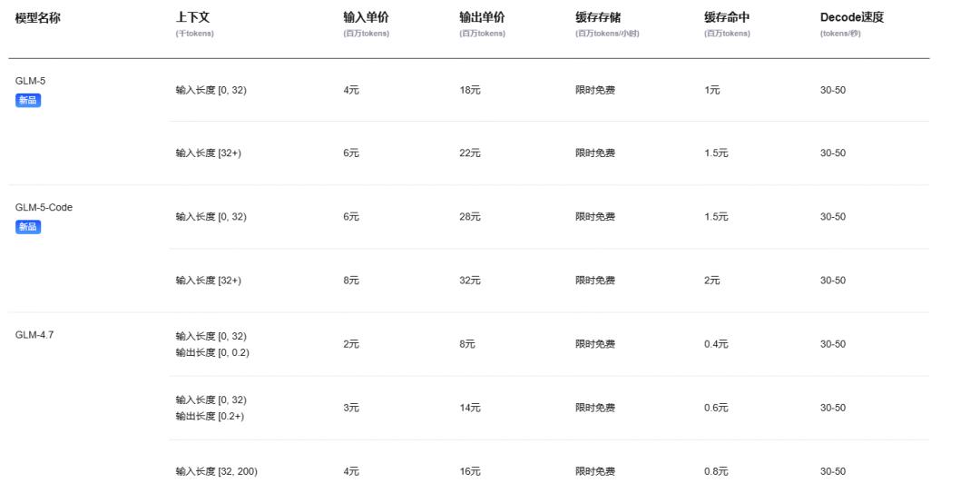Click the 14元 output price cell
The image size is (980, 503).
click(470, 408)
